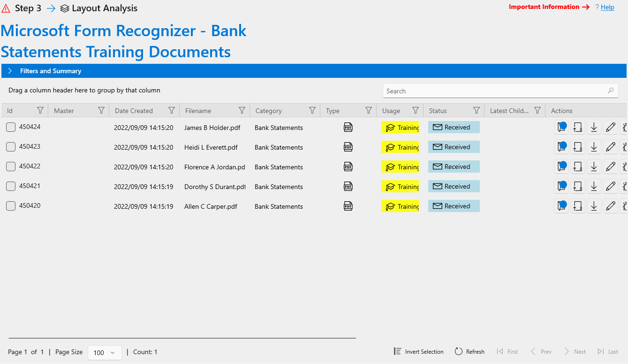Download Florence A Jordan file via arrow icon
The height and width of the screenshot is (364, 628).
pos(594,167)
